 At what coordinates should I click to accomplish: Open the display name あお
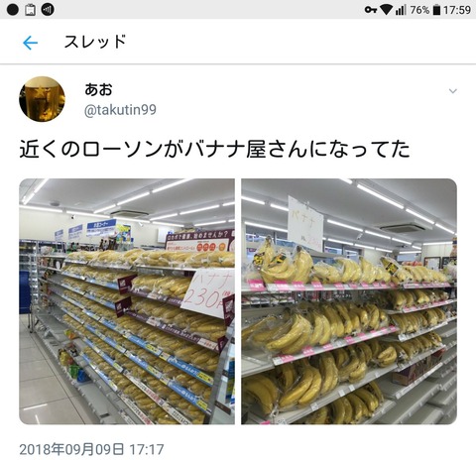[98, 90]
